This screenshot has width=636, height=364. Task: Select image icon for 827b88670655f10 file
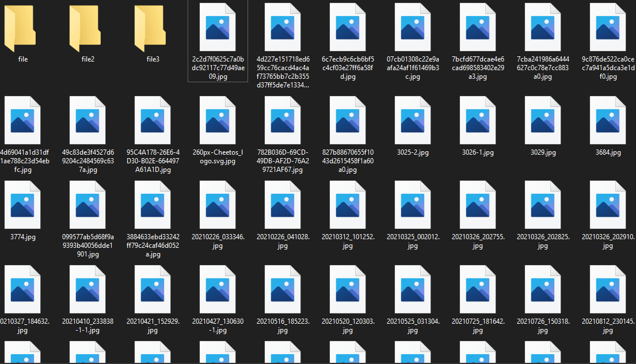[348, 120]
